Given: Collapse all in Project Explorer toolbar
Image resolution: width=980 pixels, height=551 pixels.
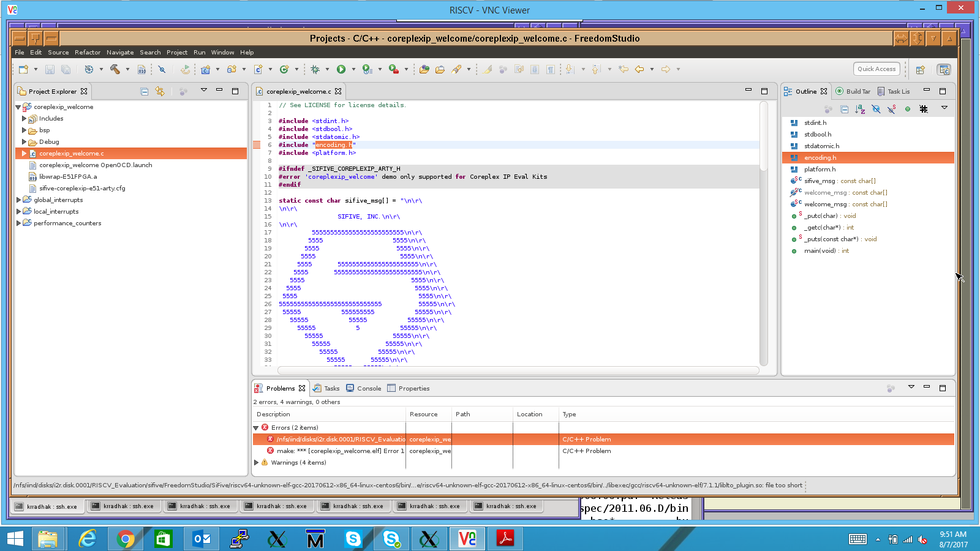Looking at the screenshot, I should 145,91.
